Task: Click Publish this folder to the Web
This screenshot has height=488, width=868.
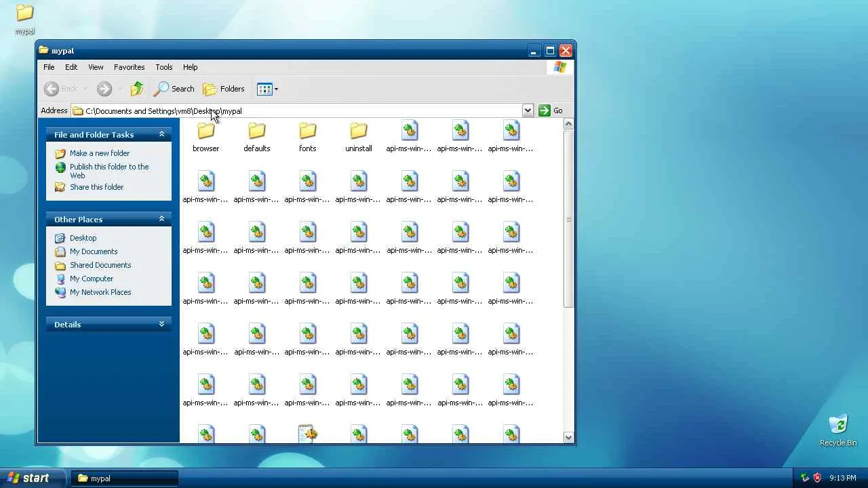Action: tap(109, 171)
